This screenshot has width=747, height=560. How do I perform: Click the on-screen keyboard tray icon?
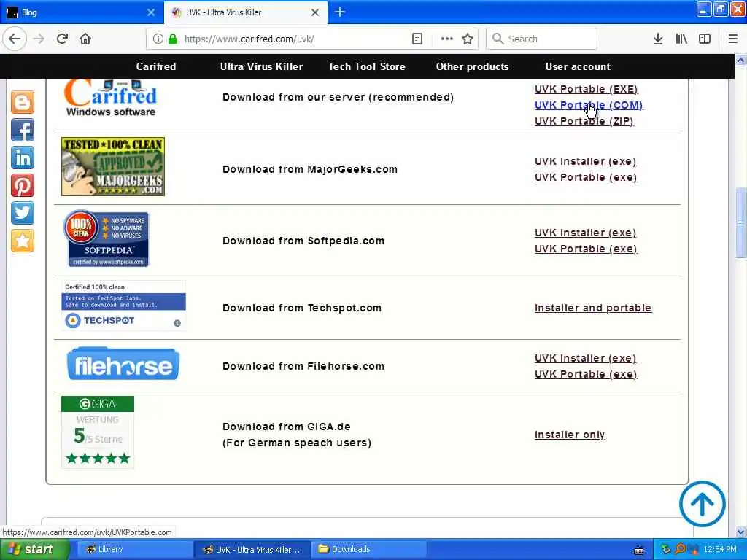pos(639,551)
